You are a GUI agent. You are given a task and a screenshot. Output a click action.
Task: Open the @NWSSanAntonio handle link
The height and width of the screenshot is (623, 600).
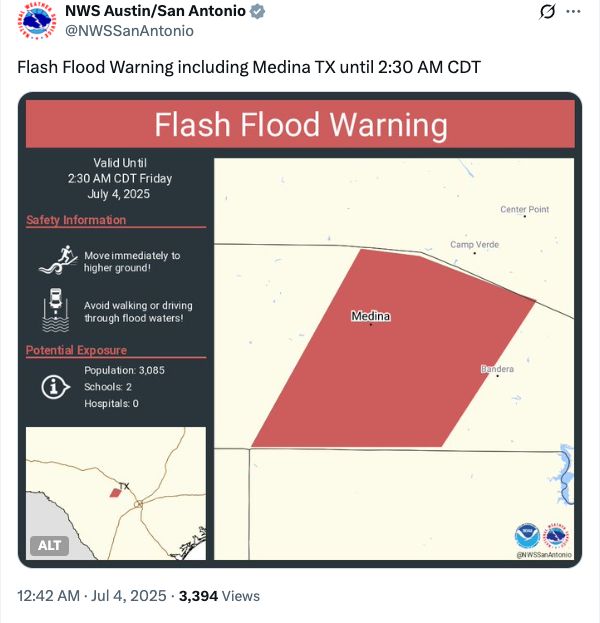[x=129, y=31]
